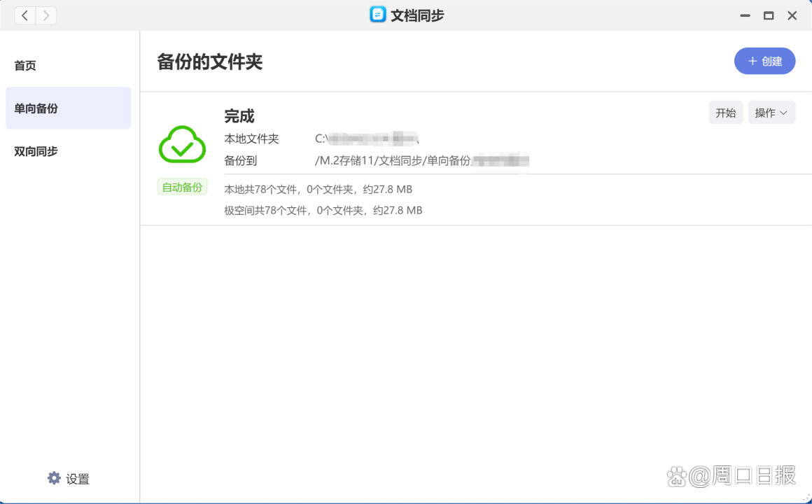This screenshot has width=812, height=504.
Task: Toggle the 自动备份 label on the backup task
Action: coord(182,187)
